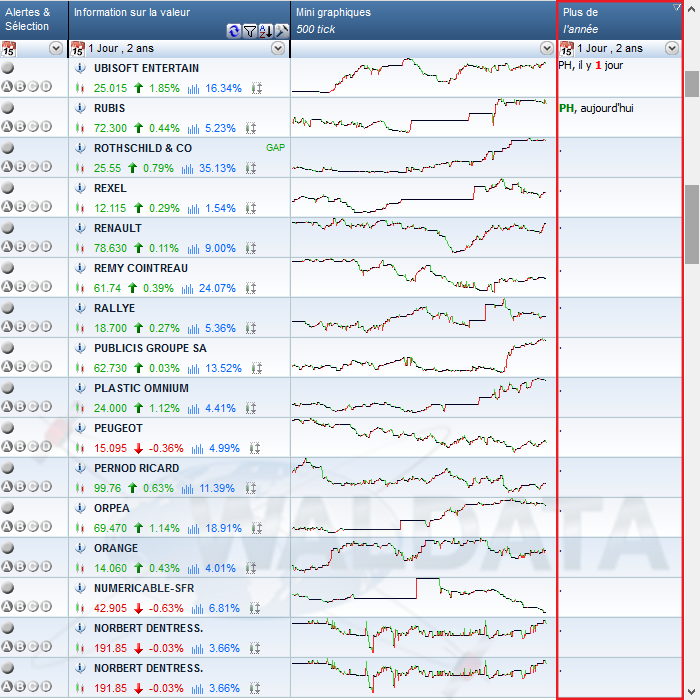Click the 35.13% volume for ROTHSCHILD & CO
Image resolution: width=700 pixels, height=700 pixels.
[x=217, y=168]
